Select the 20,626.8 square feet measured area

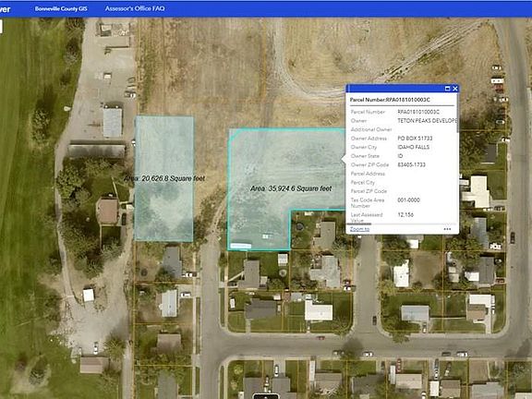(x=164, y=179)
